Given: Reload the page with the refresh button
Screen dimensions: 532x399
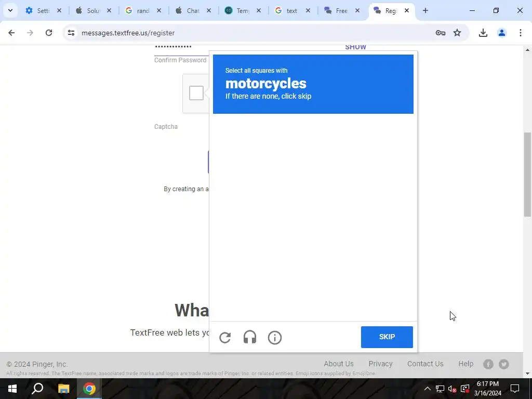Looking at the screenshot, I should pyautogui.click(x=49, y=33).
